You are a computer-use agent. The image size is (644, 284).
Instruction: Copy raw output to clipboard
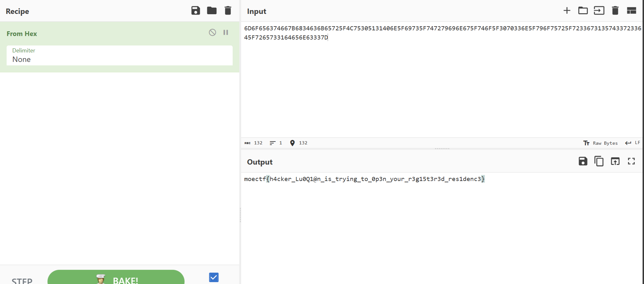599,161
